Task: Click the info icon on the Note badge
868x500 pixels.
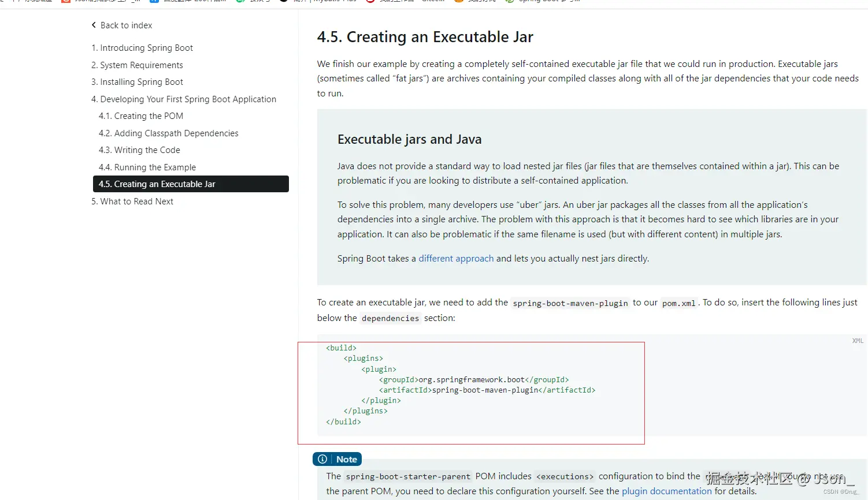Action: pyautogui.click(x=322, y=459)
